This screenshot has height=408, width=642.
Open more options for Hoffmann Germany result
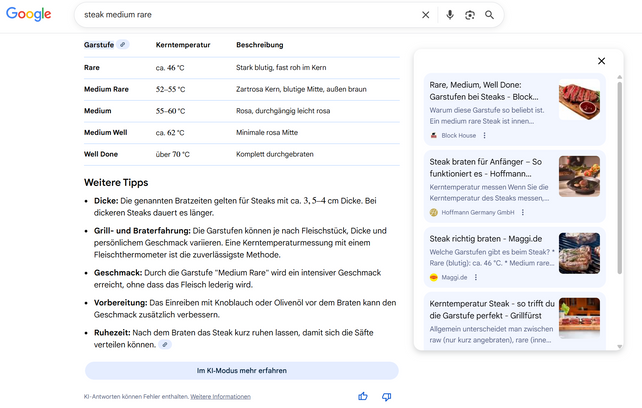(525, 212)
